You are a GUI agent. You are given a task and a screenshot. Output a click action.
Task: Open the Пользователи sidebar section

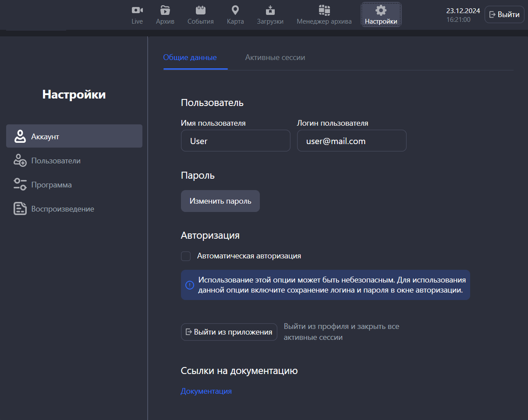click(56, 161)
